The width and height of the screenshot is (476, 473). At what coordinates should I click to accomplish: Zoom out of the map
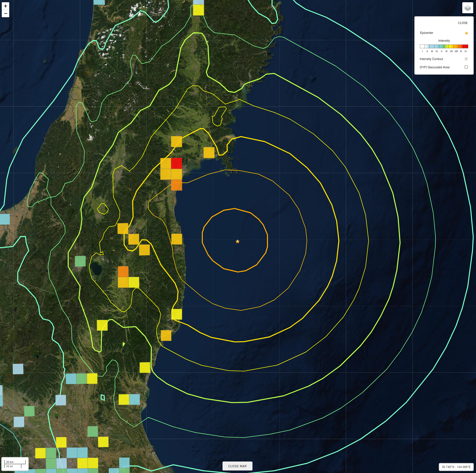click(5, 13)
